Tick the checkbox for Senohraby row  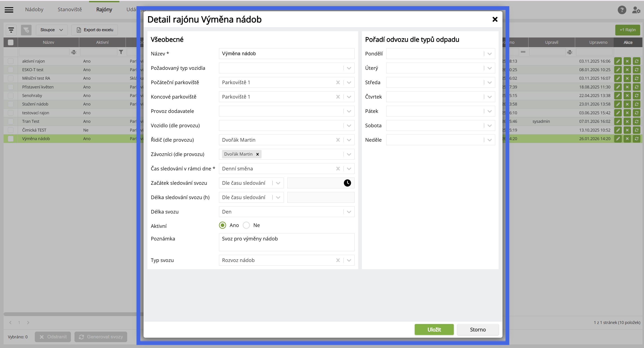(x=11, y=96)
